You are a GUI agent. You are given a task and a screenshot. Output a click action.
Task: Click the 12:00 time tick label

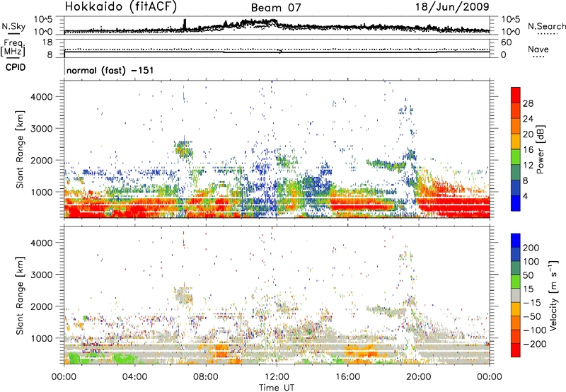pyautogui.click(x=277, y=377)
